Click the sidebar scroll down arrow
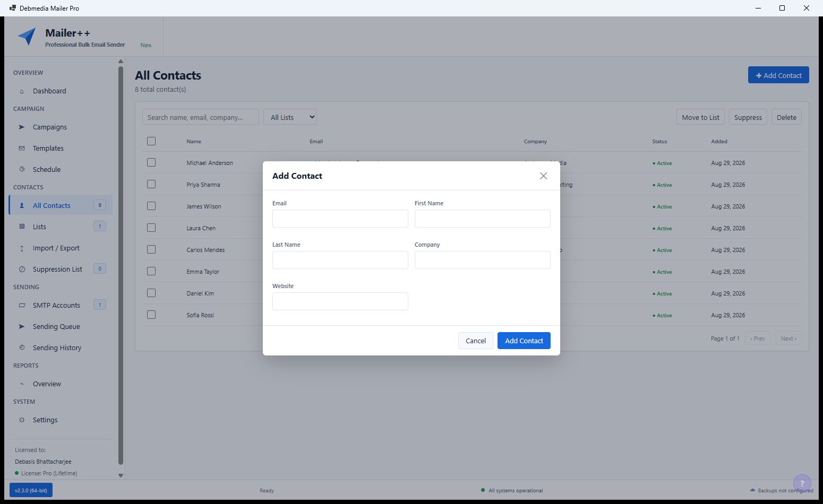The image size is (823, 504). pyautogui.click(x=121, y=475)
